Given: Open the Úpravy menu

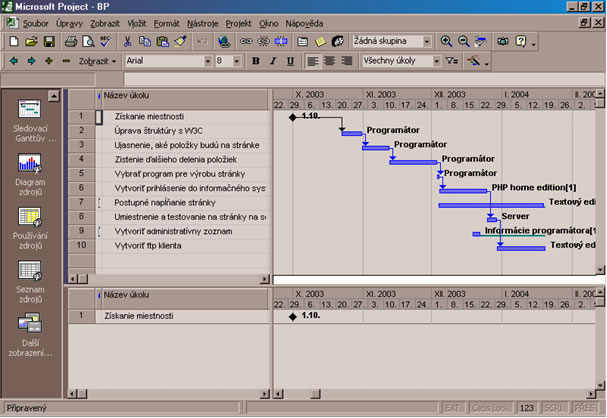Looking at the screenshot, I should 69,24.
